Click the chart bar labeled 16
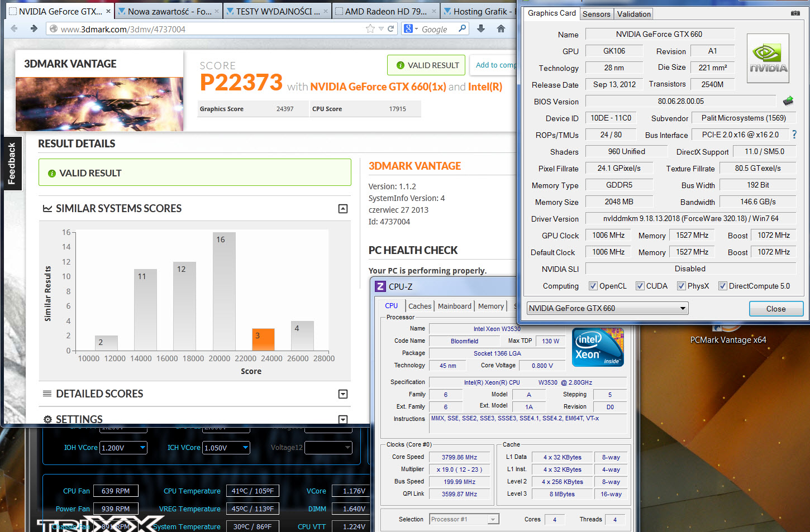 tap(224, 291)
